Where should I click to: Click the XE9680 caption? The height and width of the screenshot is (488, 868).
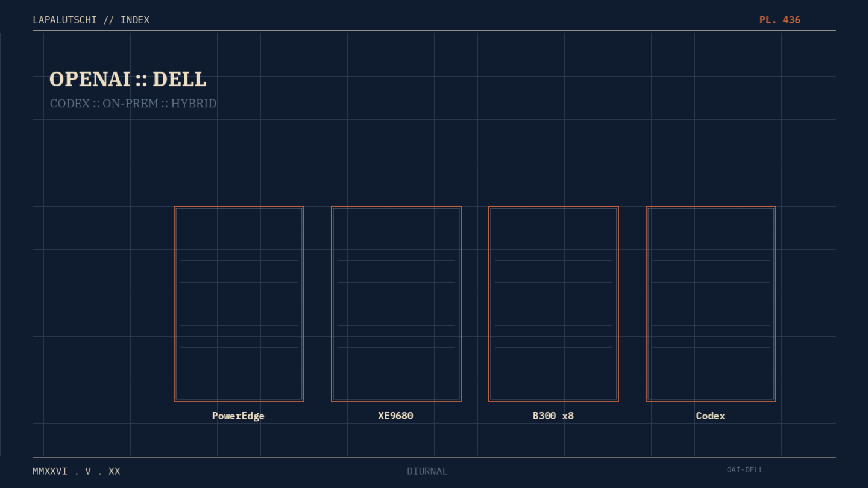[x=395, y=416]
